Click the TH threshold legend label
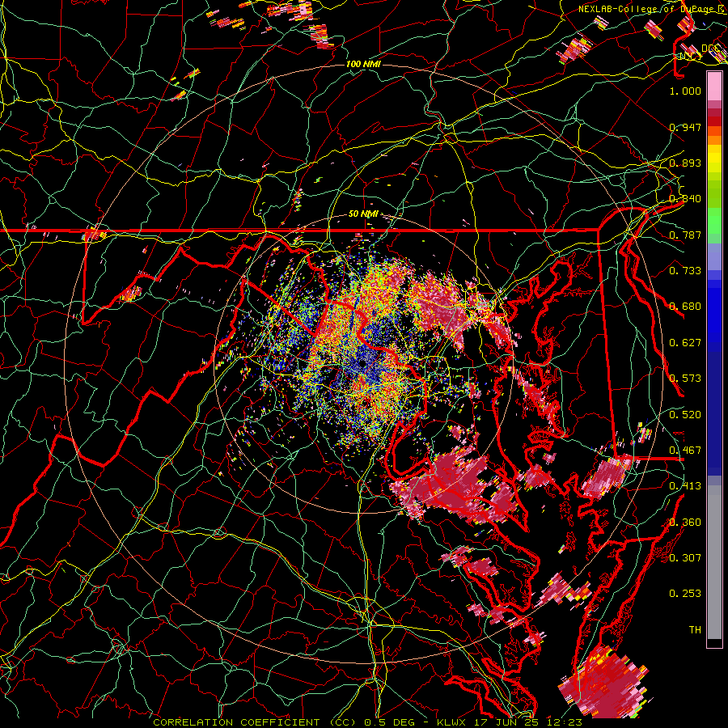This screenshot has height=728, width=728. [x=695, y=630]
